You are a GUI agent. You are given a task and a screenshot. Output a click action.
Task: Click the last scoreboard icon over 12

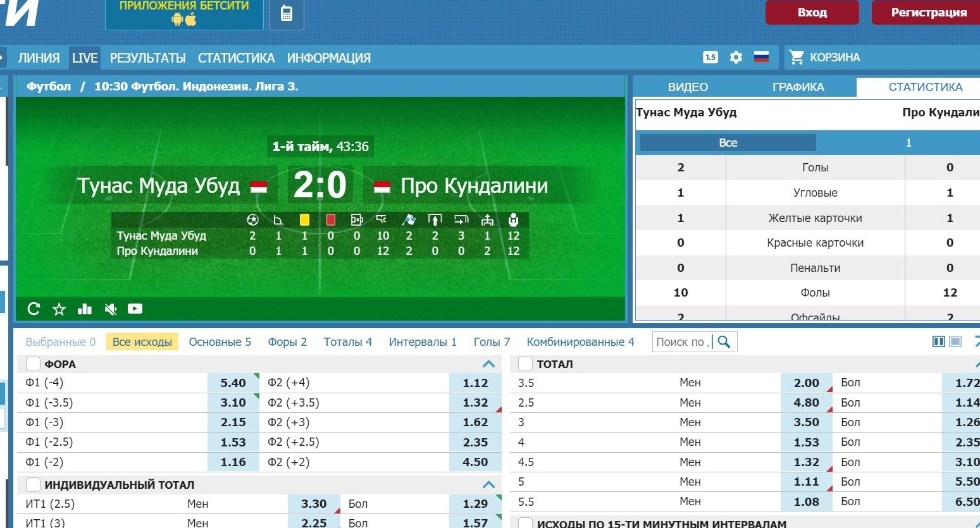[513, 219]
